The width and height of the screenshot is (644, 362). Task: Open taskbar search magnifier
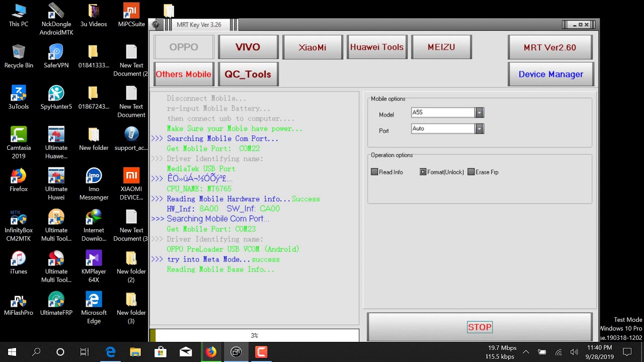click(36, 352)
